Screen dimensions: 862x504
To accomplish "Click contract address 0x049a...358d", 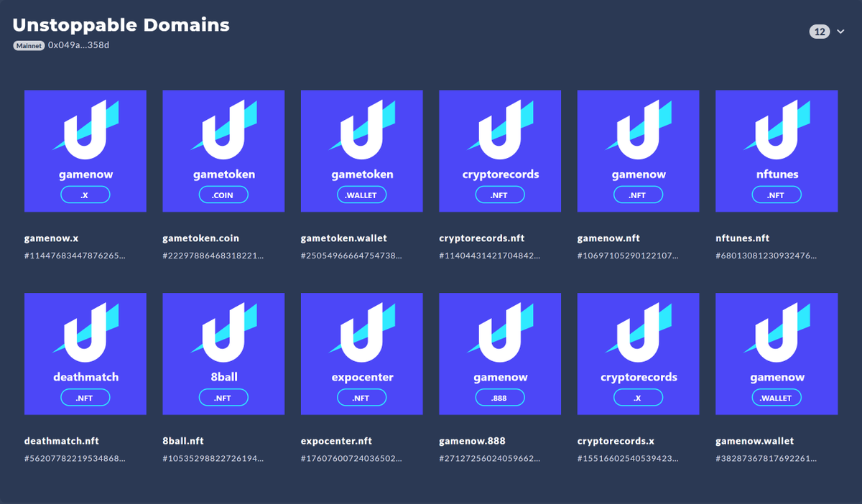I will coord(78,45).
